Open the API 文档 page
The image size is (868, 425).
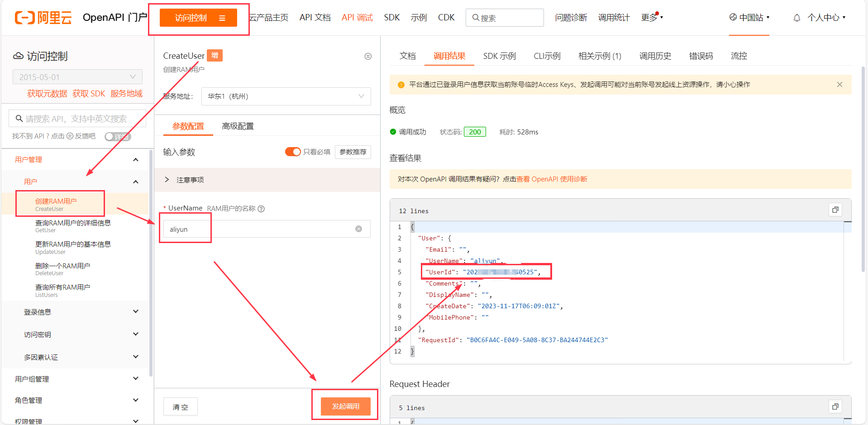click(x=315, y=18)
